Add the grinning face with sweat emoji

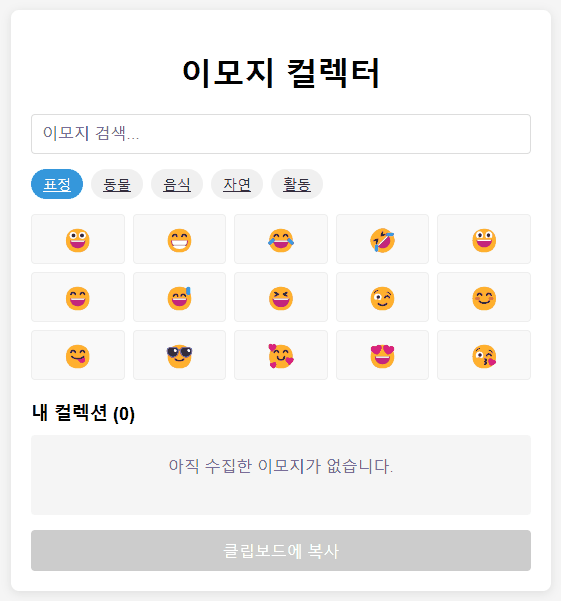(179, 297)
